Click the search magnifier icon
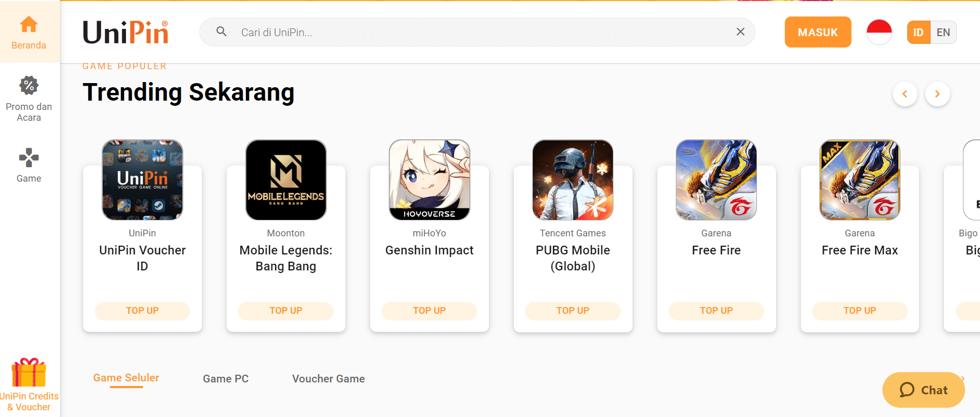 pyautogui.click(x=222, y=31)
